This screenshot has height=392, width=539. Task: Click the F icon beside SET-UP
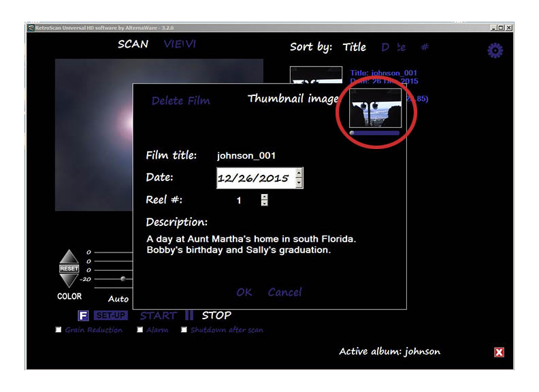click(x=83, y=316)
